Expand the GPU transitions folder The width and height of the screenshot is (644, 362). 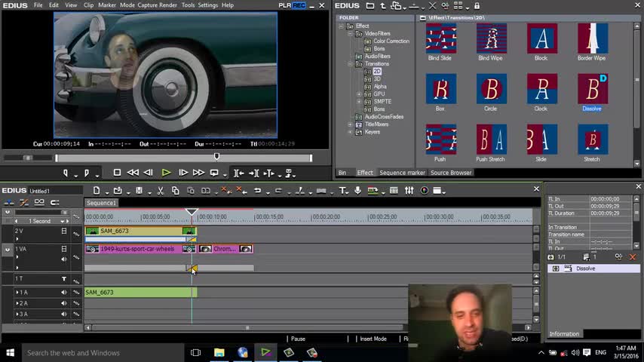(x=359, y=94)
